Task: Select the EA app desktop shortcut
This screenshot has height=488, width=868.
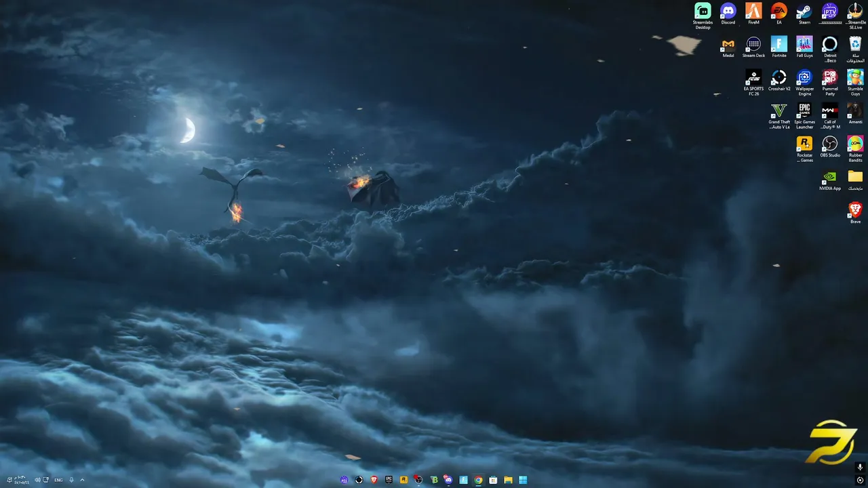Action: point(779,14)
